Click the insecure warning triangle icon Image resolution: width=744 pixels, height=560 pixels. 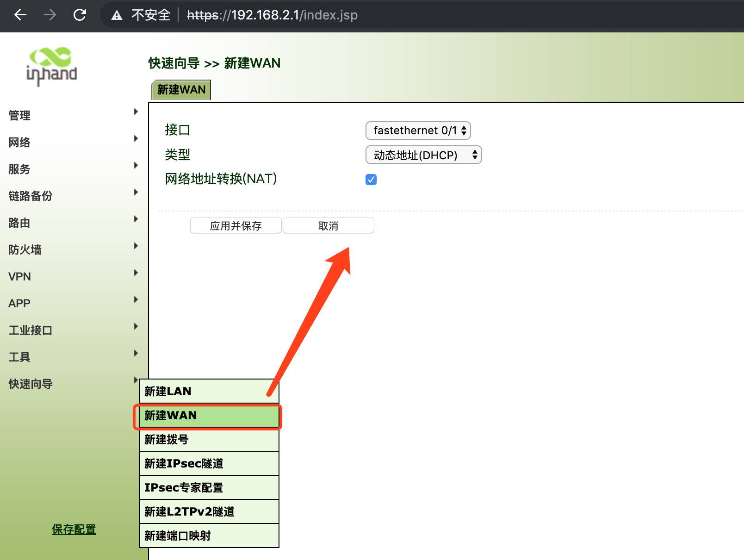coord(117,16)
